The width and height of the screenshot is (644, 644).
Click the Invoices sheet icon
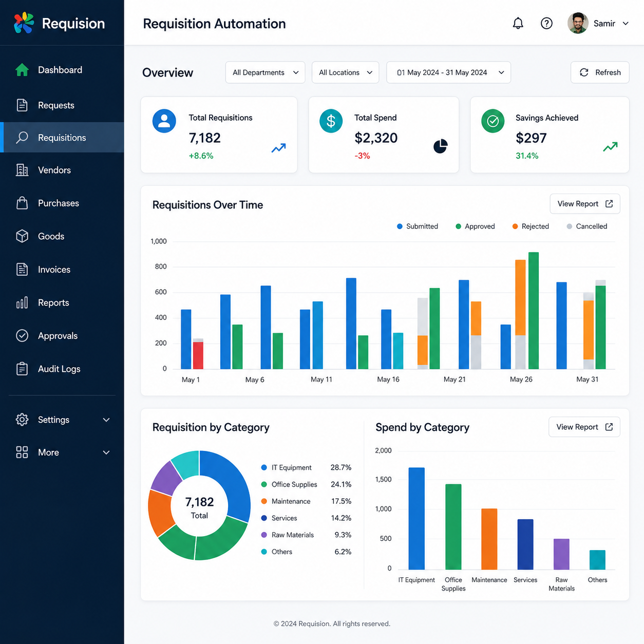[x=22, y=269]
